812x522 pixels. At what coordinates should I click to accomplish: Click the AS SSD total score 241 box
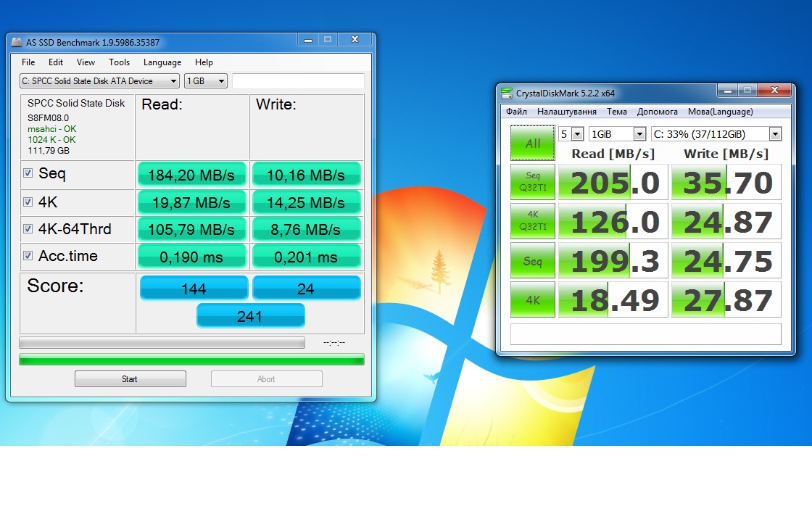click(x=250, y=316)
